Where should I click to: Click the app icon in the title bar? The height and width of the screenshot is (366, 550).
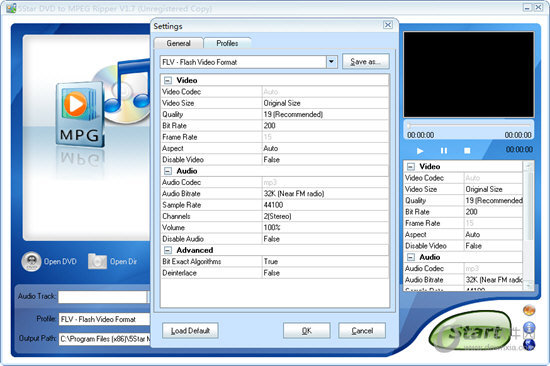[11, 8]
